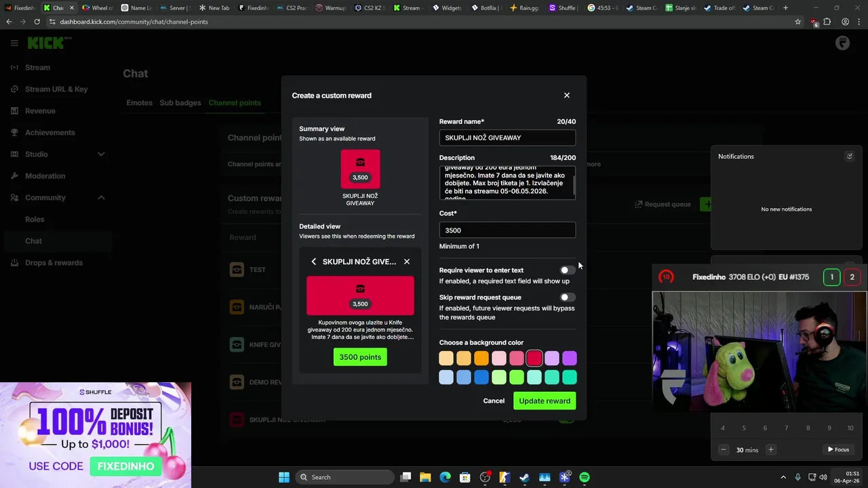Show hidden tray icons with the chevron
Image resolution: width=868 pixels, height=488 pixels.
[x=783, y=477]
